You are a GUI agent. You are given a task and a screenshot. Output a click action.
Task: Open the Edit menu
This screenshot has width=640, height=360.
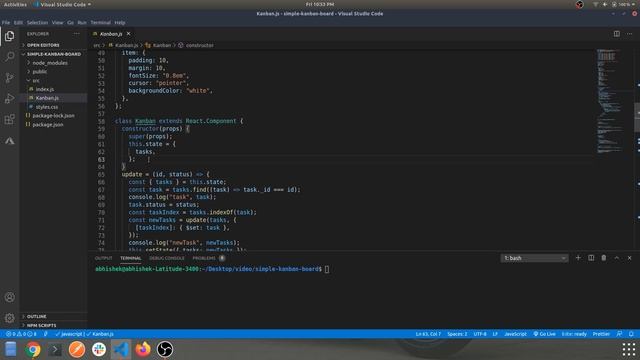point(18,22)
